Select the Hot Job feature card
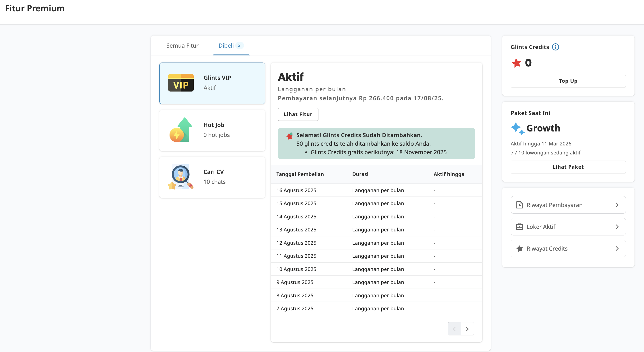The image size is (644, 352). [x=212, y=130]
